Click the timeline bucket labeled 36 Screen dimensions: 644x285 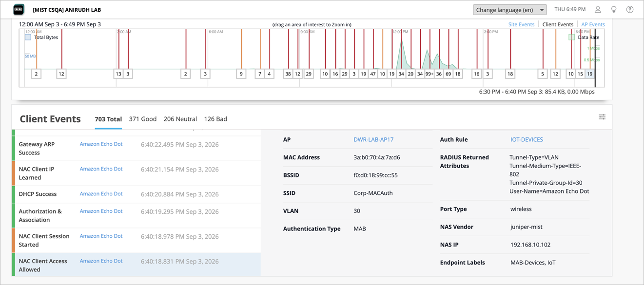[439, 74]
